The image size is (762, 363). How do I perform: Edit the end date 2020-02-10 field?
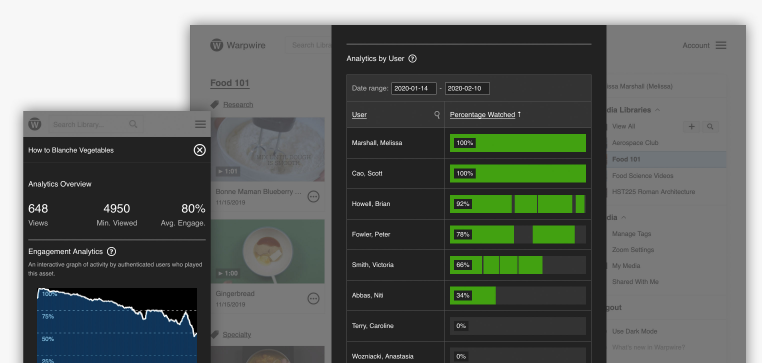(467, 88)
